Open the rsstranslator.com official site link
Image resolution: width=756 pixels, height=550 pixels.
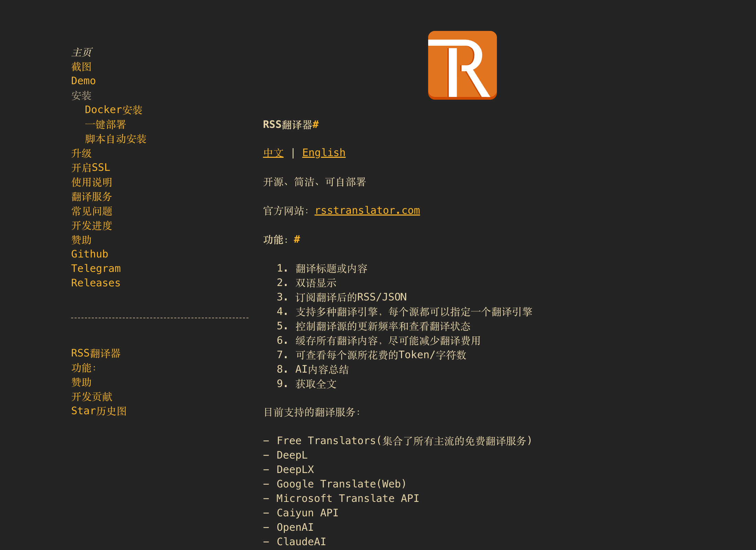click(x=367, y=210)
